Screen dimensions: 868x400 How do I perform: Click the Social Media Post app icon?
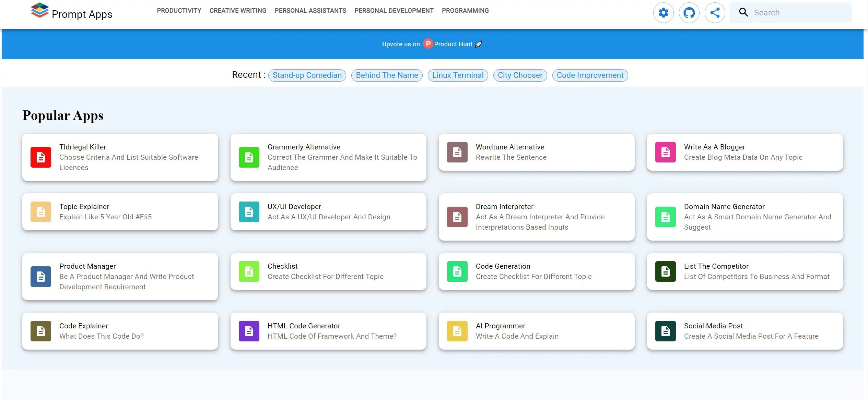(x=665, y=330)
